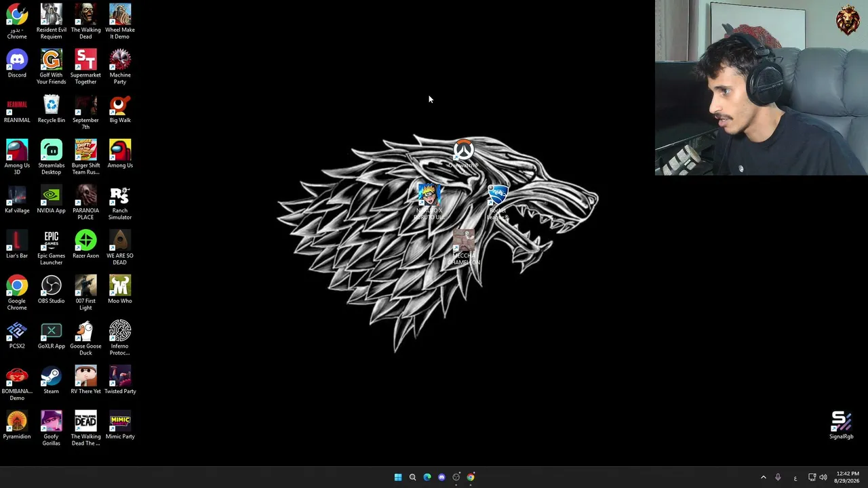Launch the Rocket League shortcut
The height and width of the screenshot is (488, 868).
[498, 202]
